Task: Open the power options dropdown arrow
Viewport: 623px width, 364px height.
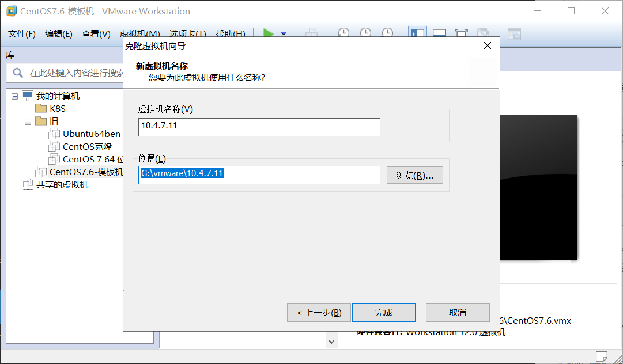Action: [284, 34]
